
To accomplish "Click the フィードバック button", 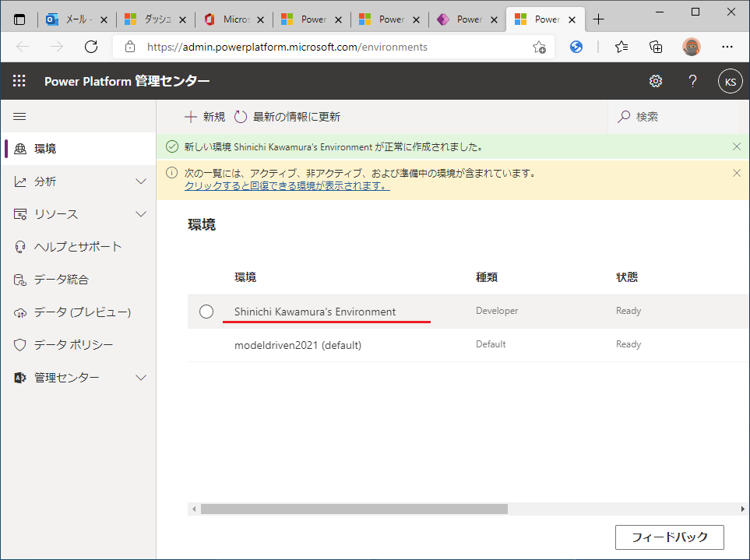I will [669, 537].
